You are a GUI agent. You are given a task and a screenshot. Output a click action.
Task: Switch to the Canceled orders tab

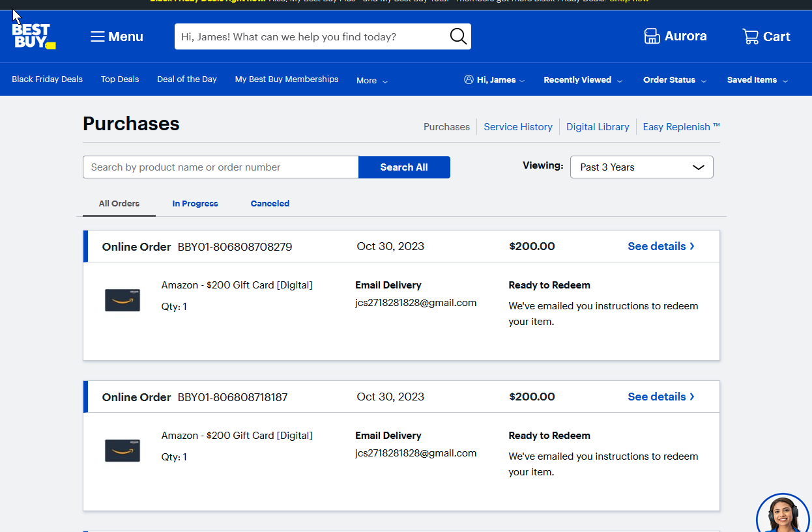tap(270, 204)
